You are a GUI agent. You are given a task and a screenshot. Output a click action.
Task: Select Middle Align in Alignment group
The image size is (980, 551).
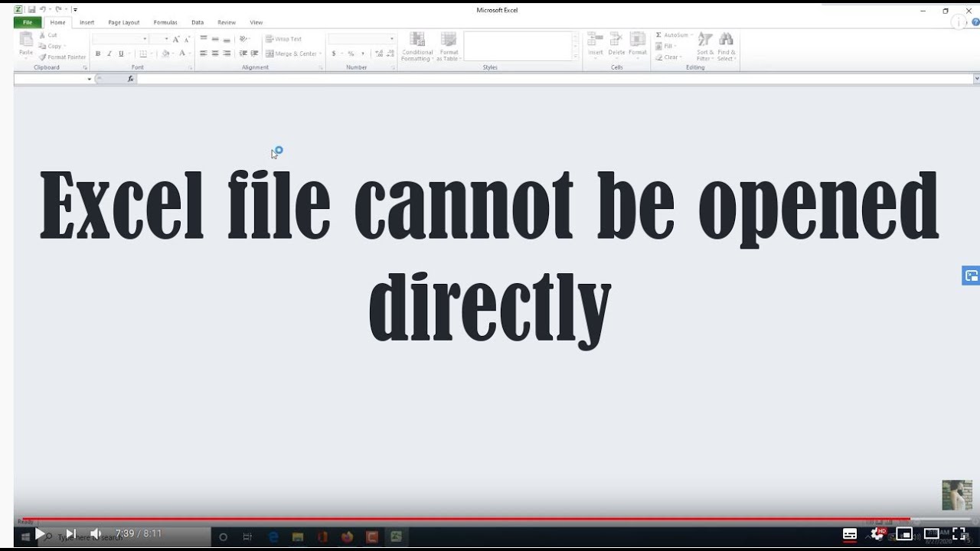[215, 39]
